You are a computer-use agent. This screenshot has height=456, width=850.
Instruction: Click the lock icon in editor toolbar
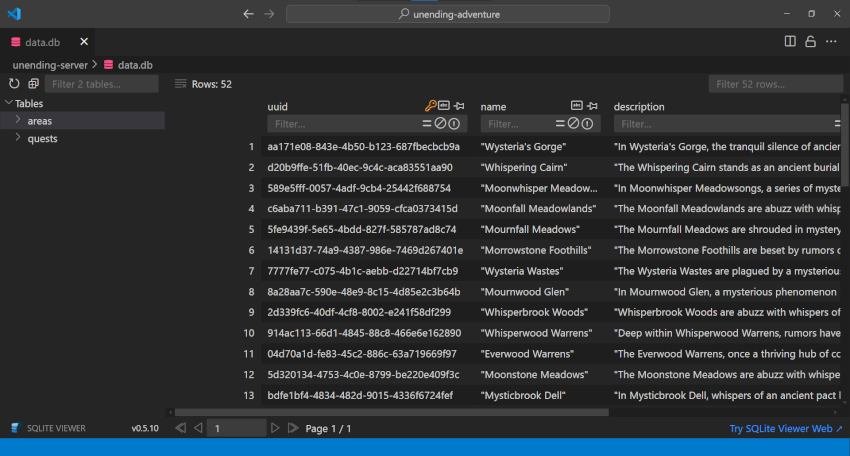tap(810, 41)
